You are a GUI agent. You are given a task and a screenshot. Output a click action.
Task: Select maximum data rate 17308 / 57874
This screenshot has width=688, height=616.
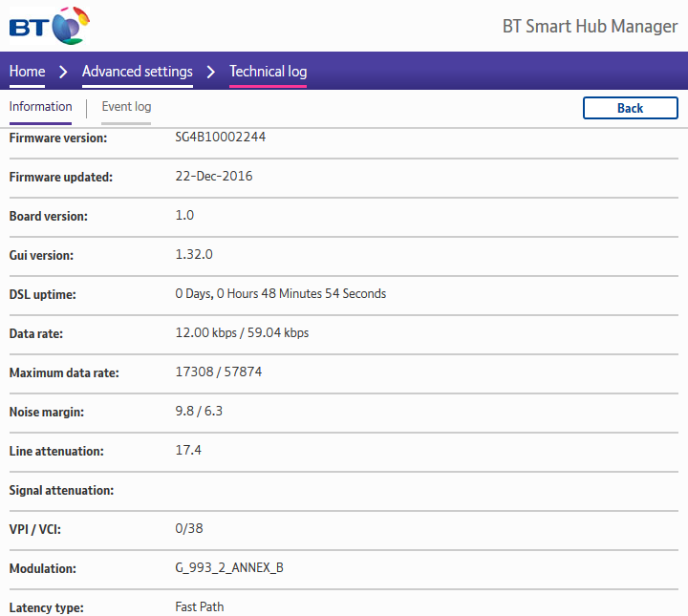point(219,372)
